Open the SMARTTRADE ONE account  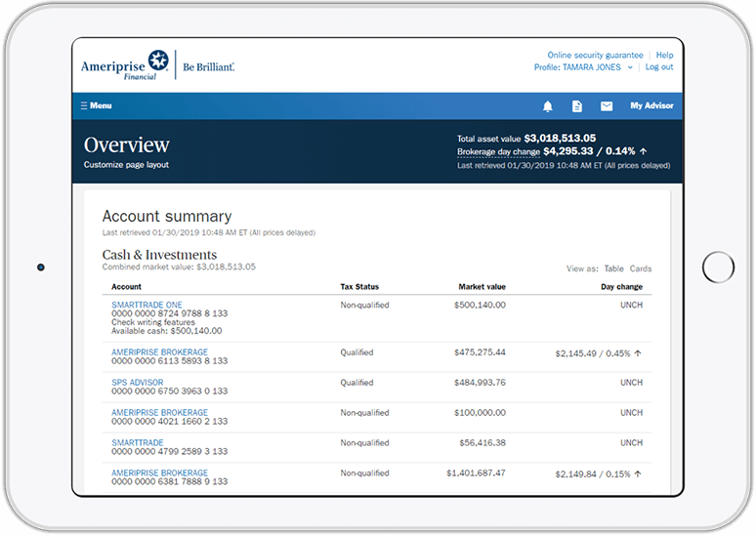tap(147, 305)
